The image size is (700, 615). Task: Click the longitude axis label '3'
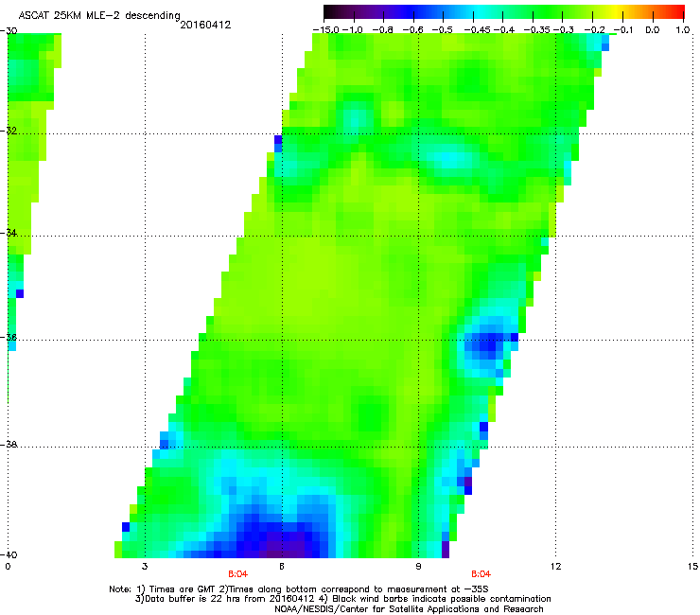pos(145,567)
